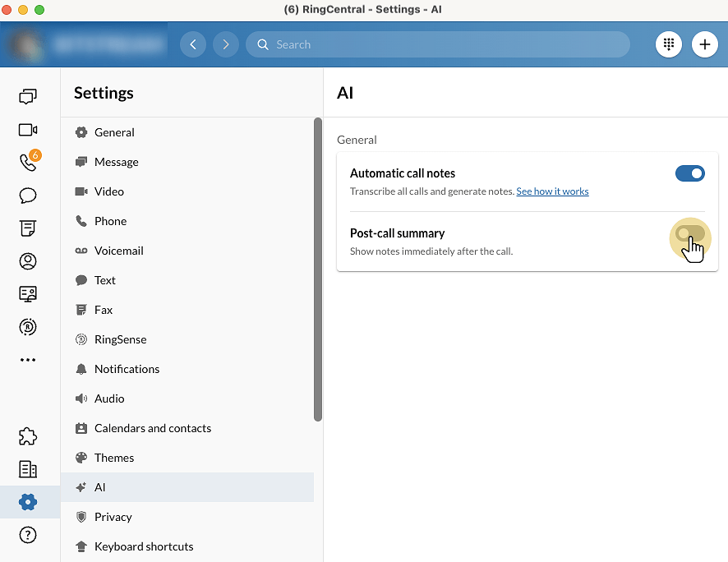The width and height of the screenshot is (728, 562).
Task: Go back with the left chevron
Action: click(193, 44)
